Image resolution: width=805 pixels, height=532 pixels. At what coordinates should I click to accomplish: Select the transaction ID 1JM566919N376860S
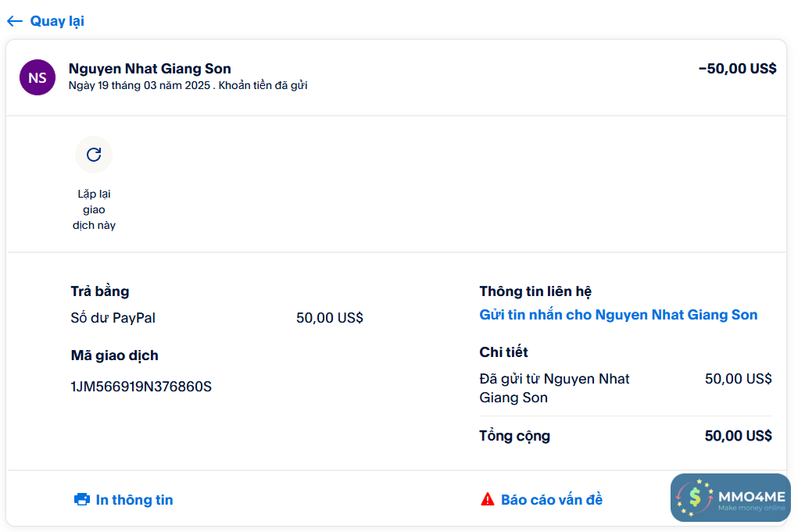tap(141, 387)
